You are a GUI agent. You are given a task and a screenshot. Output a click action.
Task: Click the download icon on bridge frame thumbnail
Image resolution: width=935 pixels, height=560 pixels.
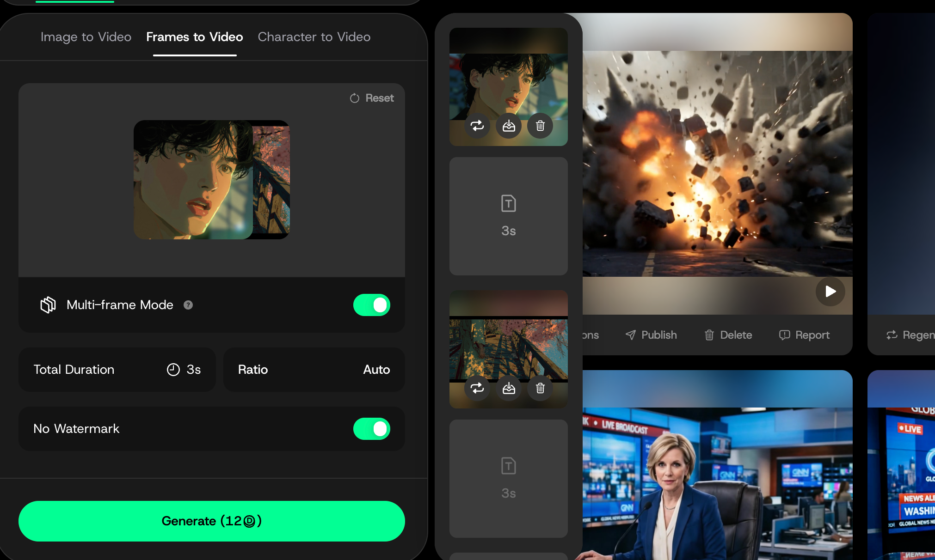click(x=509, y=388)
